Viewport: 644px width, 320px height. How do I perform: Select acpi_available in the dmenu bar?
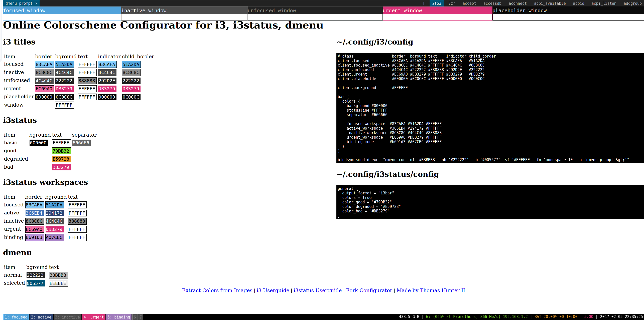click(x=550, y=3)
